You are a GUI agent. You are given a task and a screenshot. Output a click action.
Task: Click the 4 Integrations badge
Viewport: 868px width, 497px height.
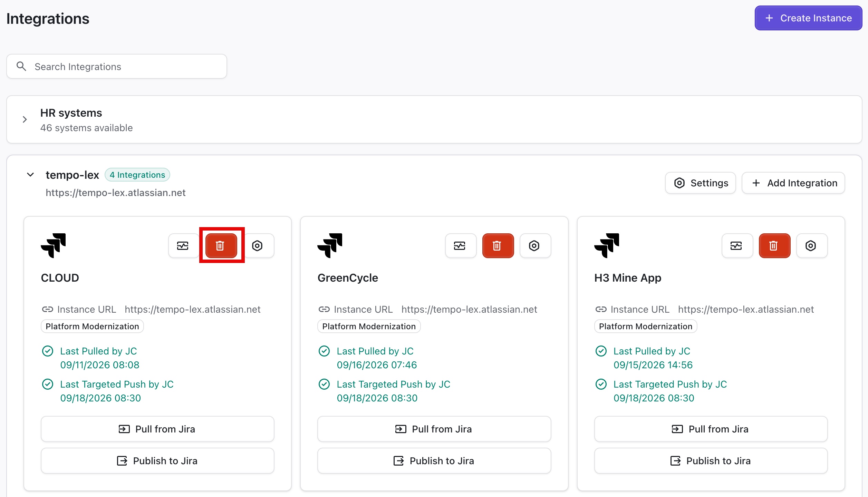137,175
